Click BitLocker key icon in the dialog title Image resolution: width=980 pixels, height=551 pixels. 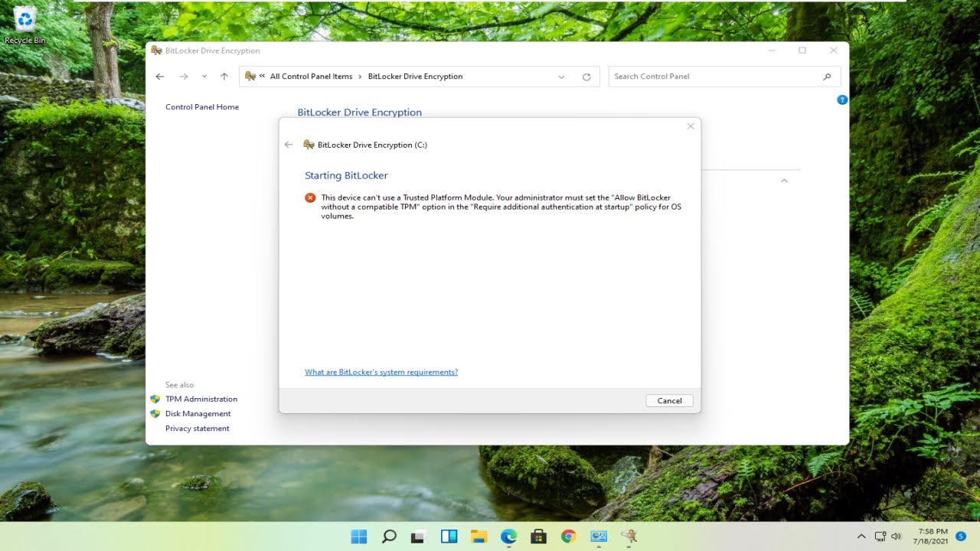(x=309, y=145)
